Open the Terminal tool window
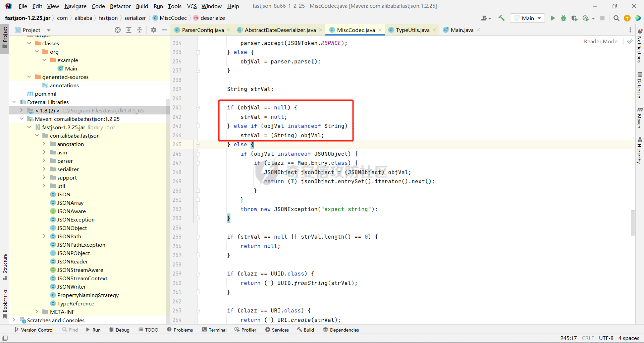 tap(214, 330)
